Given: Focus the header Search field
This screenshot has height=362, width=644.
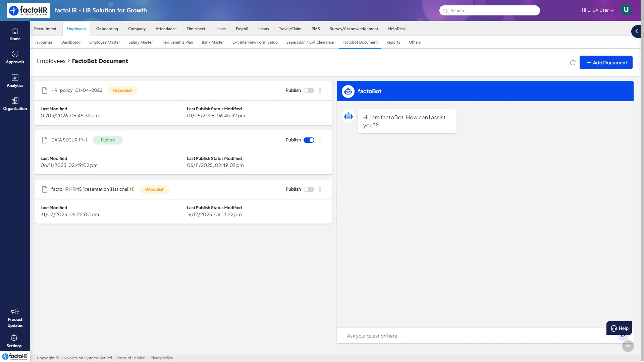Looking at the screenshot, I should point(490,10).
